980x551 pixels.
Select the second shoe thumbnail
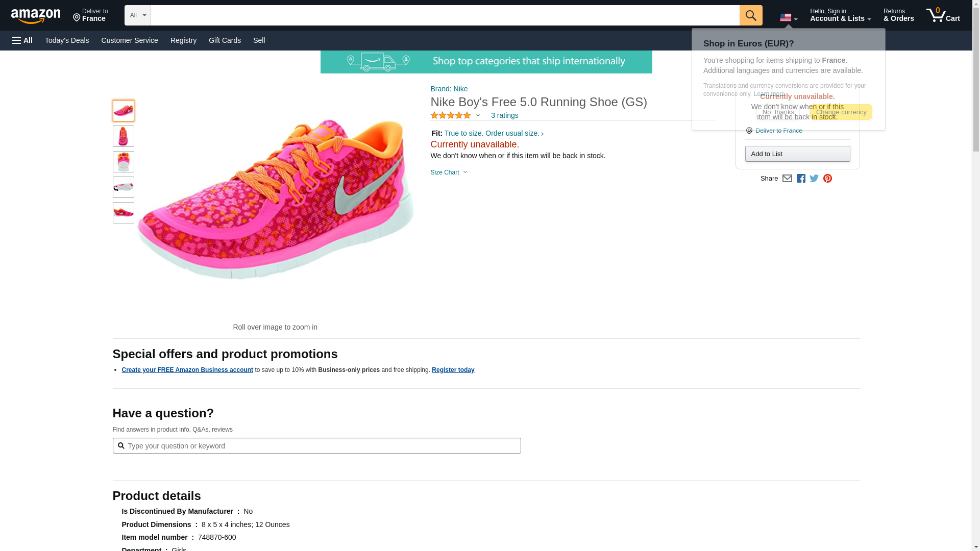tap(124, 136)
